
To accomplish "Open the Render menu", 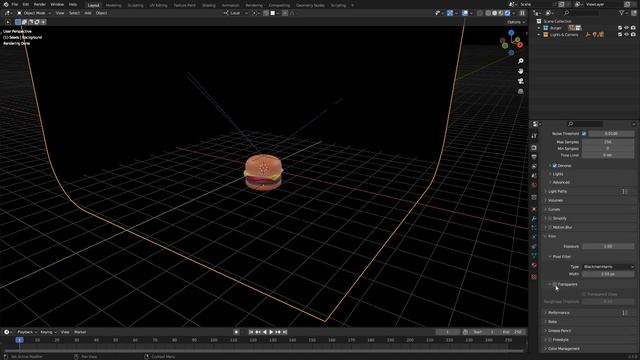I will click(x=40, y=4).
